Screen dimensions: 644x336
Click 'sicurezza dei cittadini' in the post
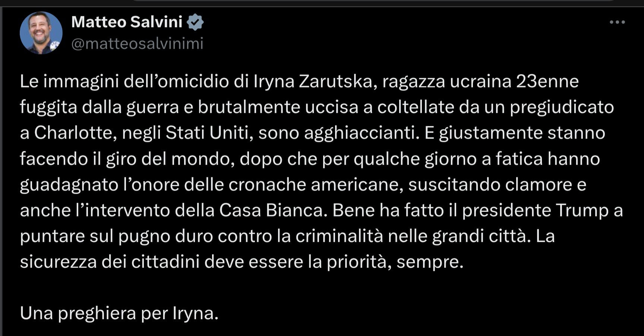(110, 262)
